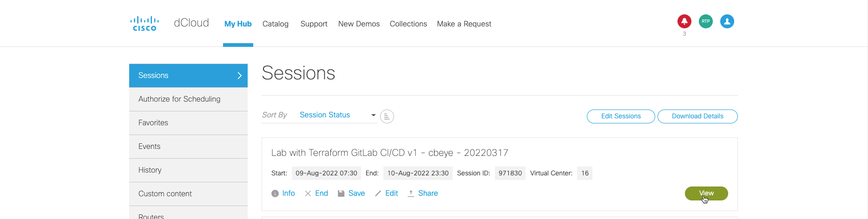
Task: Click the End session X icon
Action: pos(308,193)
